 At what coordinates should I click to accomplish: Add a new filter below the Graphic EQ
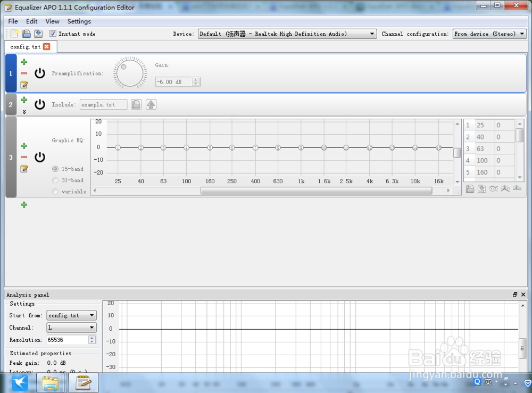[24, 204]
